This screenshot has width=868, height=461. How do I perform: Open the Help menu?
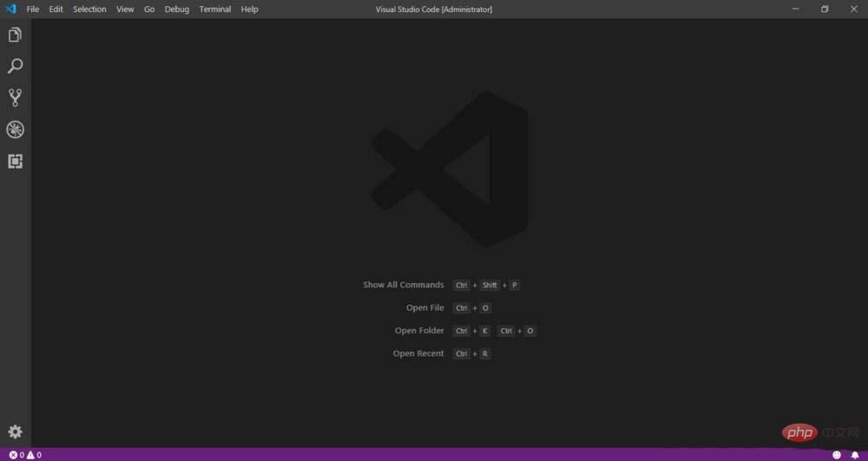[250, 10]
